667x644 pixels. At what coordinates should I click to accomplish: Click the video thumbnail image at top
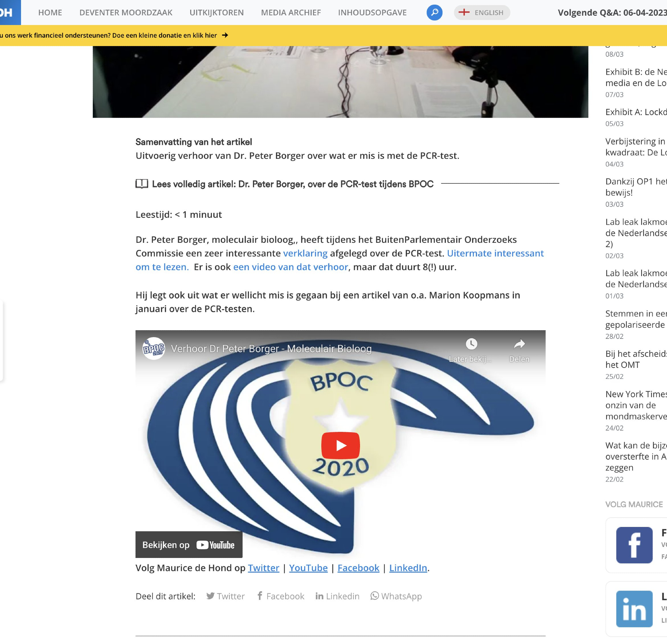[x=340, y=82]
